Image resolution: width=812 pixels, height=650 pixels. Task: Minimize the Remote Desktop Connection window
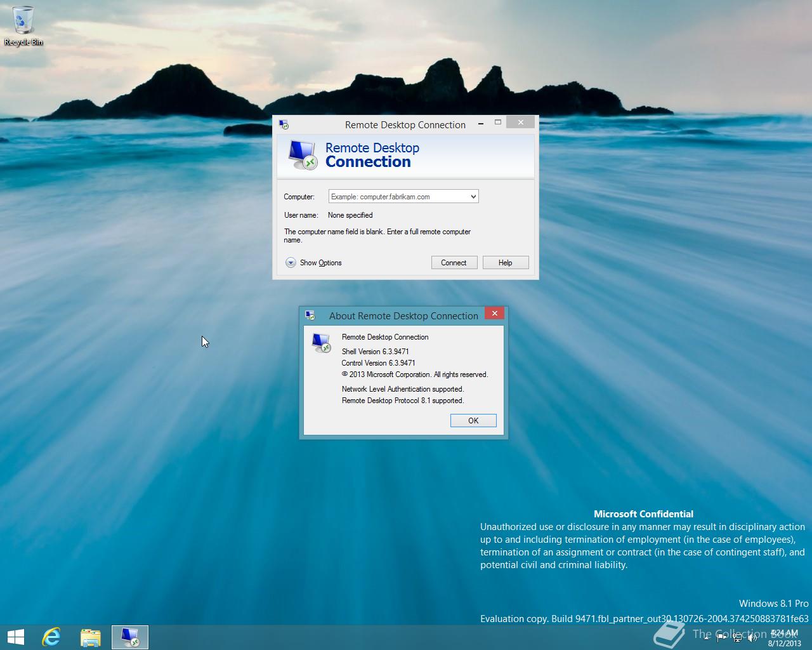pos(481,123)
